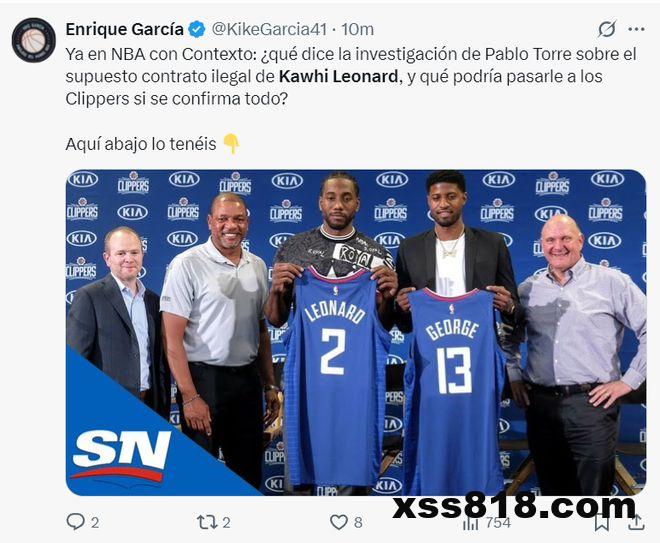Open the 10m timestamp link
Viewport: 660px width, 543px height.
[357, 29]
